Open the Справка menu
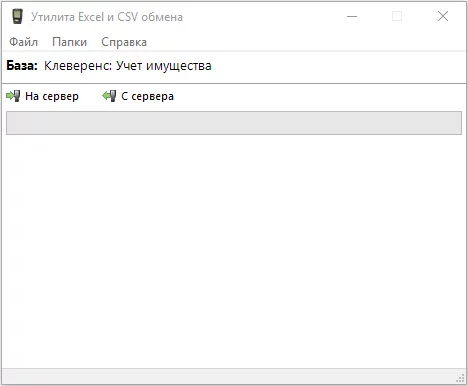The image size is (468, 386). (124, 42)
